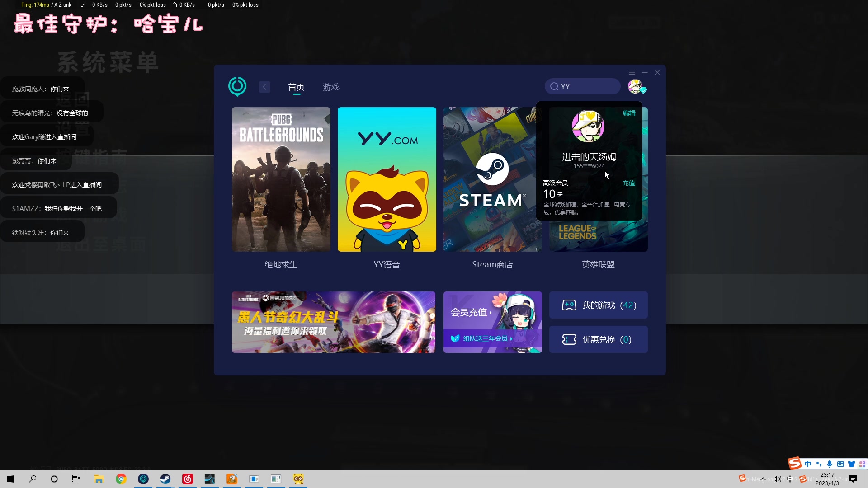Click the UU accelerator logo icon
The width and height of the screenshot is (868, 488).
(x=237, y=86)
